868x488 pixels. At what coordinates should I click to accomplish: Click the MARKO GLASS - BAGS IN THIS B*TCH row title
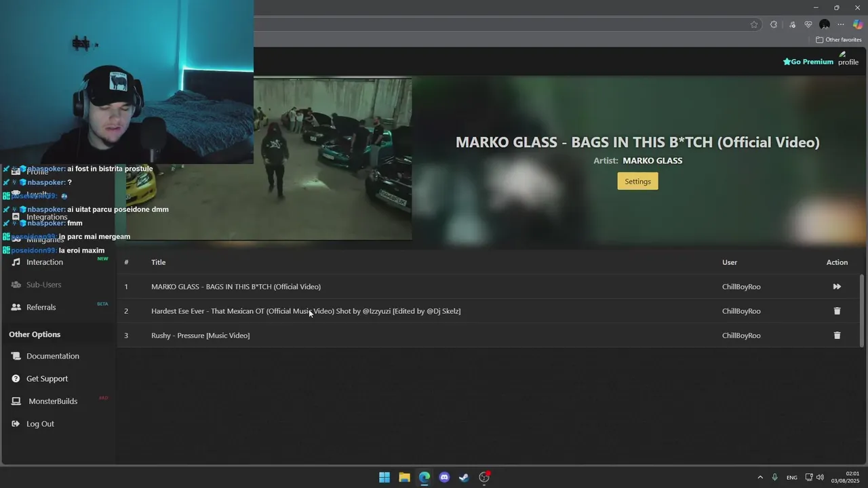tap(236, 287)
